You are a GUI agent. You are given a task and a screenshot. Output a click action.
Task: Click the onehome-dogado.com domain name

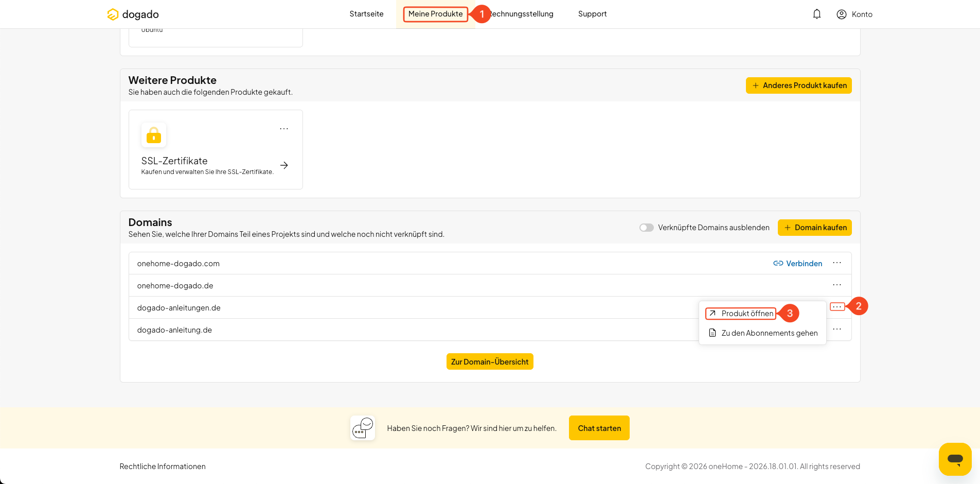pos(179,264)
